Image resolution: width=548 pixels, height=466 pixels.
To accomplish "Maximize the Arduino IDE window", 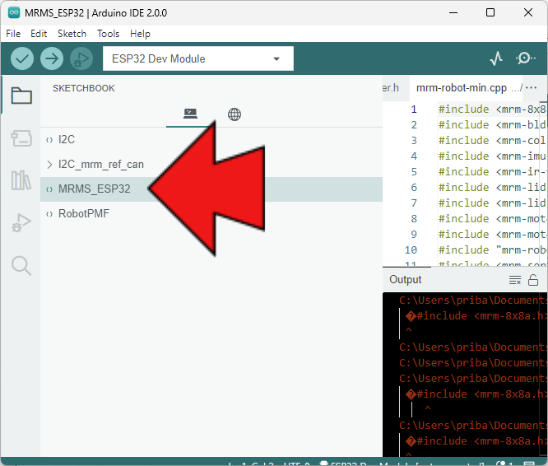I will 490,13.
